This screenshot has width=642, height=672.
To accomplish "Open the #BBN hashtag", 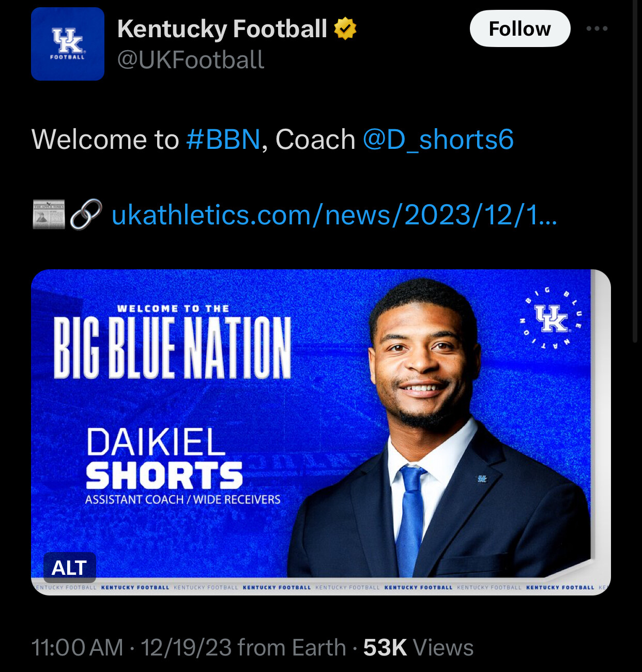I will point(223,140).
